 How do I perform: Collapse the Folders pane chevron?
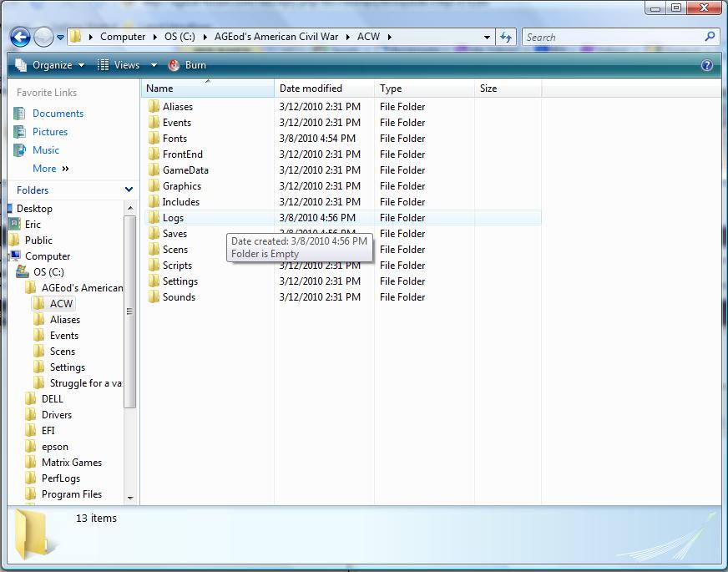129,190
